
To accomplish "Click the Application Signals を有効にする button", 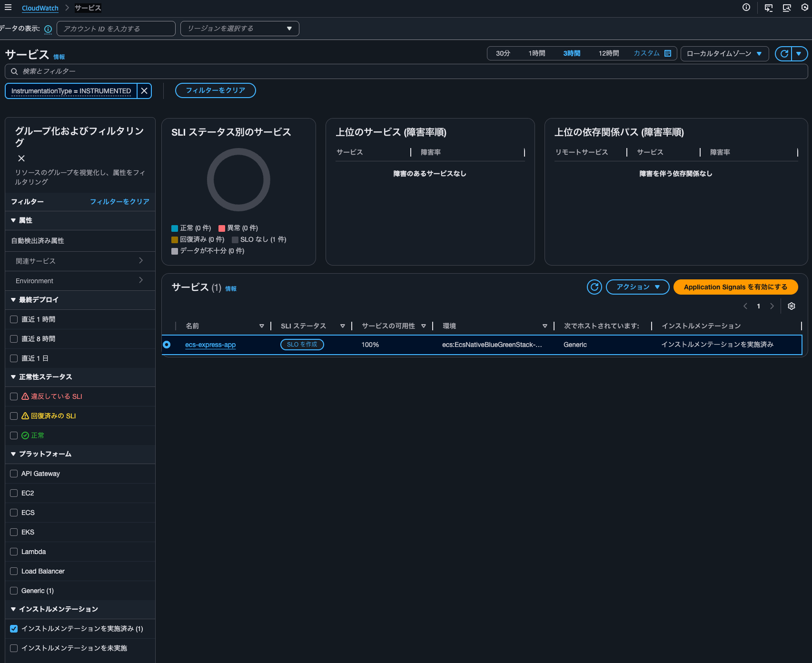I will tap(735, 287).
